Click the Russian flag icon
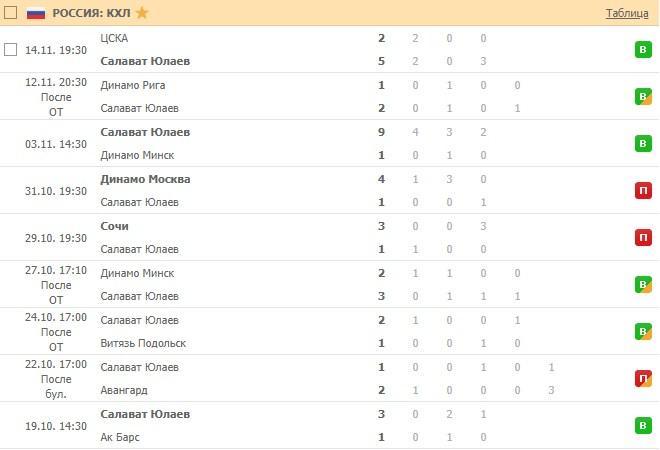Viewport: 660px width, 450px height. click(36, 13)
